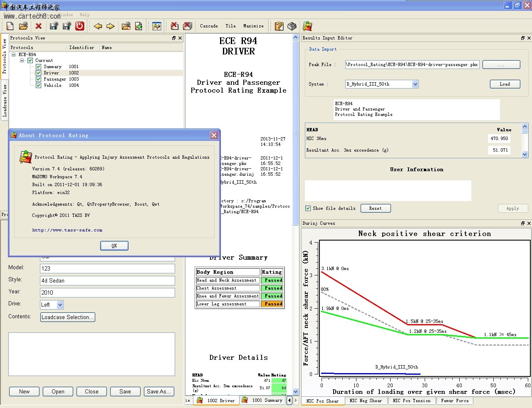This screenshot has width=532, height=408.
Task: Close the About Protocol Rating dialog
Action: (x=214, y=135)
